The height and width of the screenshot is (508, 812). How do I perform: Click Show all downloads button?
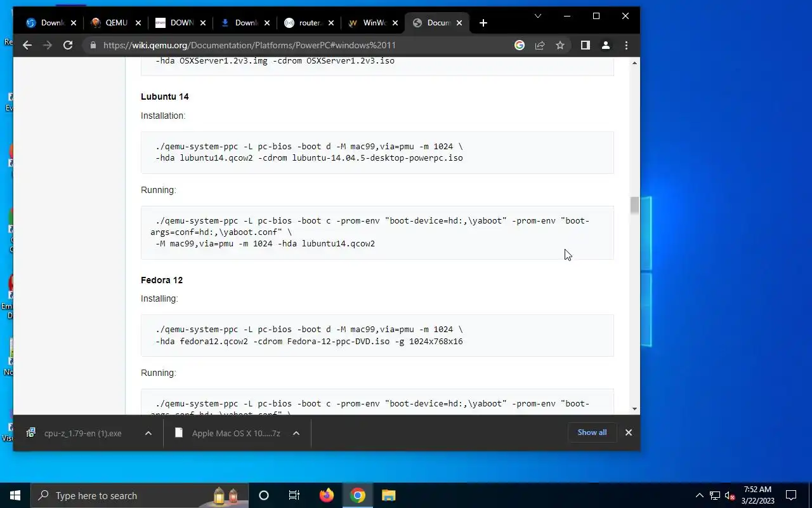pyautogui.click(x=592, y=432)
